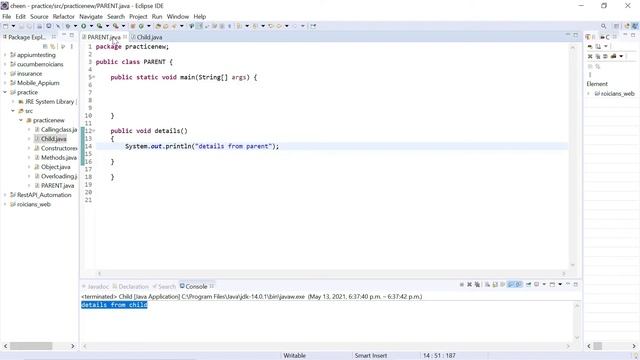Toggle Show Console on standard error

pos(518,284)
